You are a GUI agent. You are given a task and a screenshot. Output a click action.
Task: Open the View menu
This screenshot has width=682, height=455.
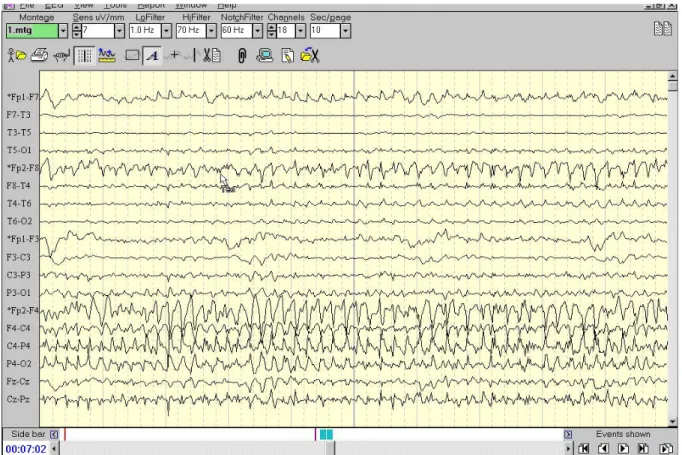point(84,5)
